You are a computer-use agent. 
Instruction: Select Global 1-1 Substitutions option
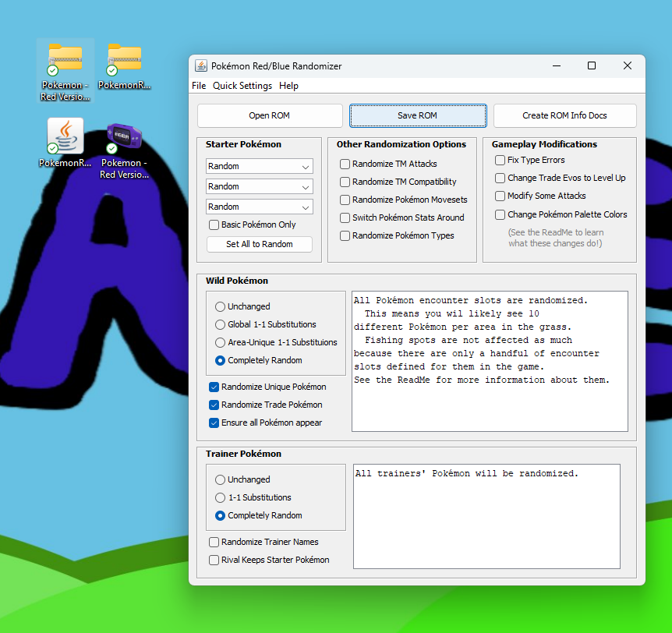tap(220, 324)
